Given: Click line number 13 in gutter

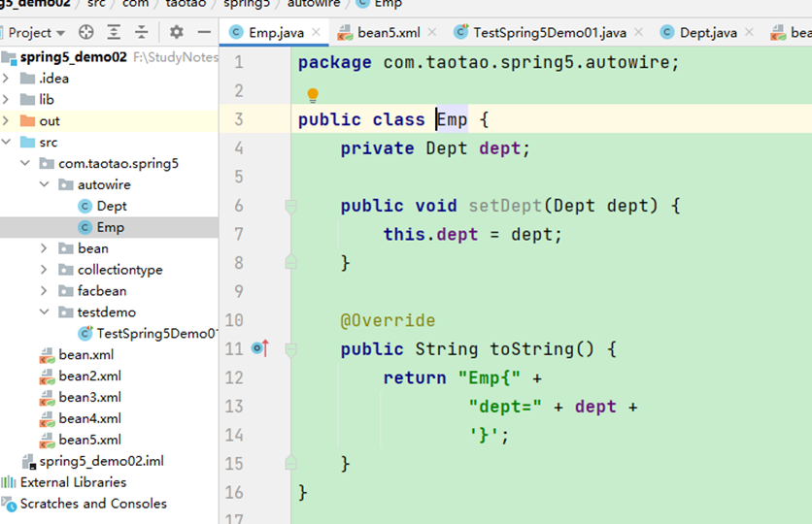Looking at the screenshot, I should 234,406.
